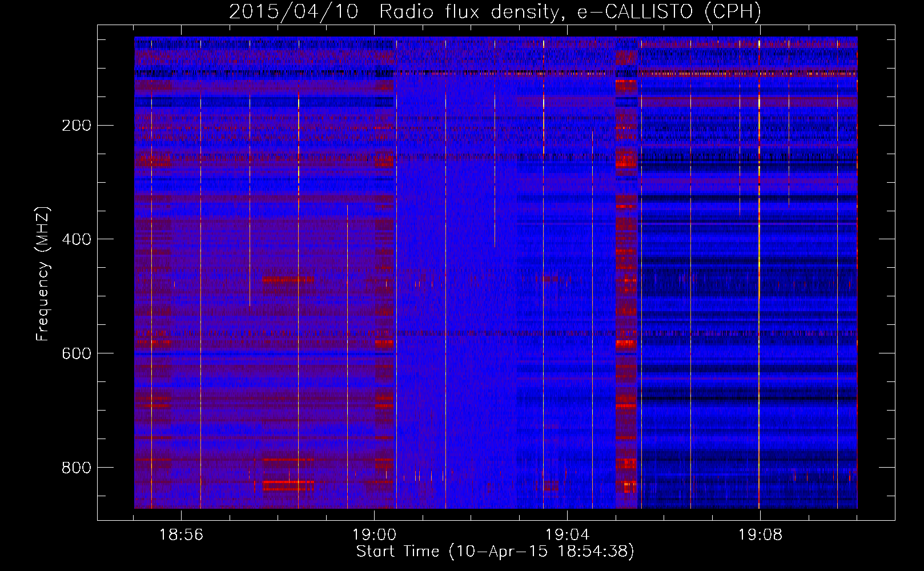
Task: Select the 200 frequency tick label
Action: click(77, 125)
